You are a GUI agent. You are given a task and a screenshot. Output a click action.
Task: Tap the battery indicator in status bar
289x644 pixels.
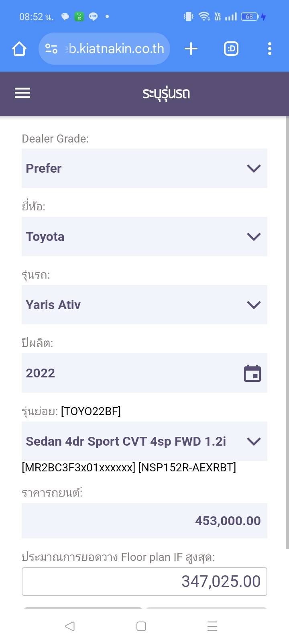249,16
